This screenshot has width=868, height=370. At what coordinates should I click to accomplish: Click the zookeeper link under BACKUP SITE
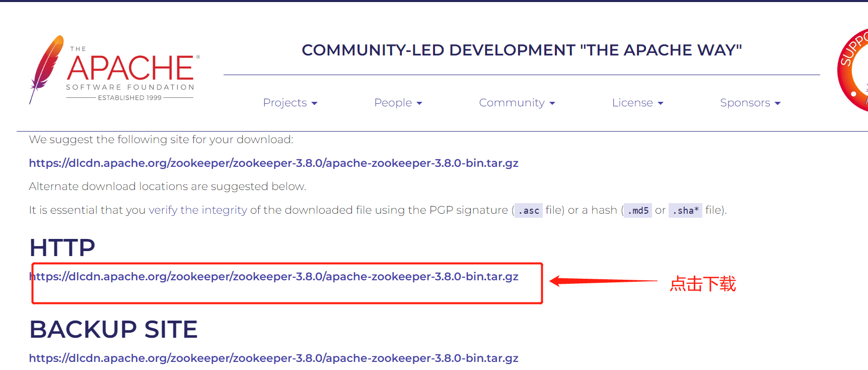pyautogui.click(x=273, y=358)
